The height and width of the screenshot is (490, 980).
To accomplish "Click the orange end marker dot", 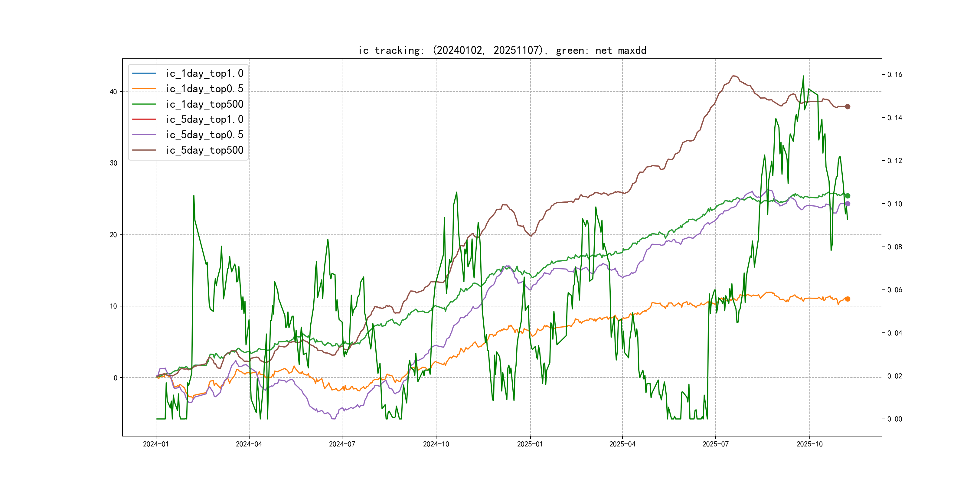I will tap(847, 299).
